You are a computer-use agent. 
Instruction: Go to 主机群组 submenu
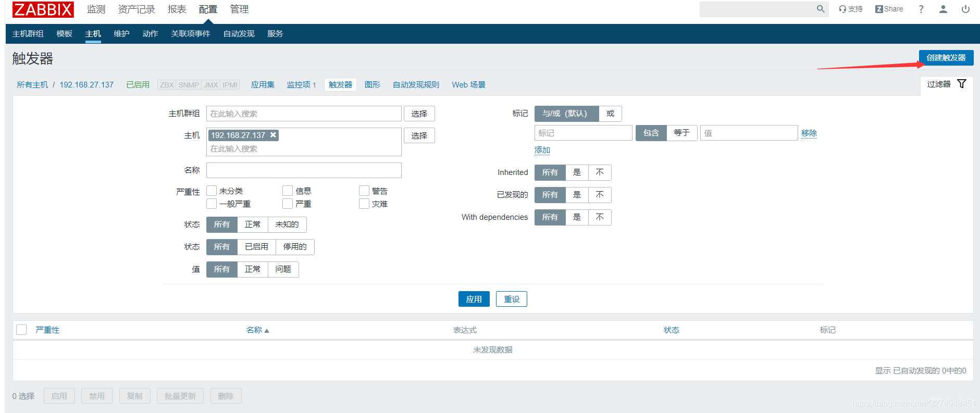(28, 34)
